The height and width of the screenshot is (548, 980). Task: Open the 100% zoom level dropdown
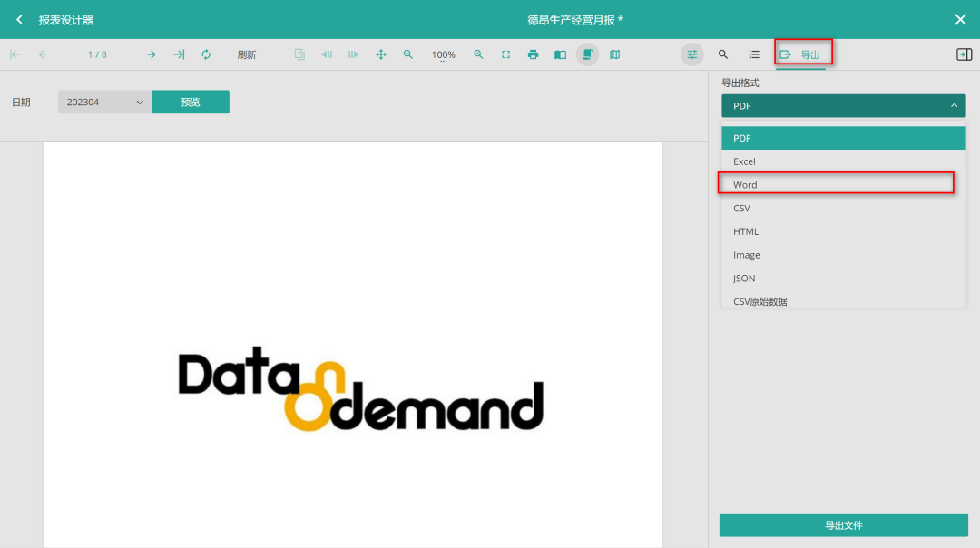coord(444,55)
